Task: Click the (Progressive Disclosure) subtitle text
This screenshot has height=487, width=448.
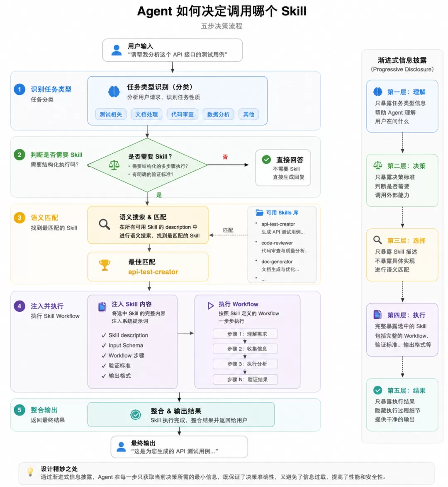Action: coord(402,69)
